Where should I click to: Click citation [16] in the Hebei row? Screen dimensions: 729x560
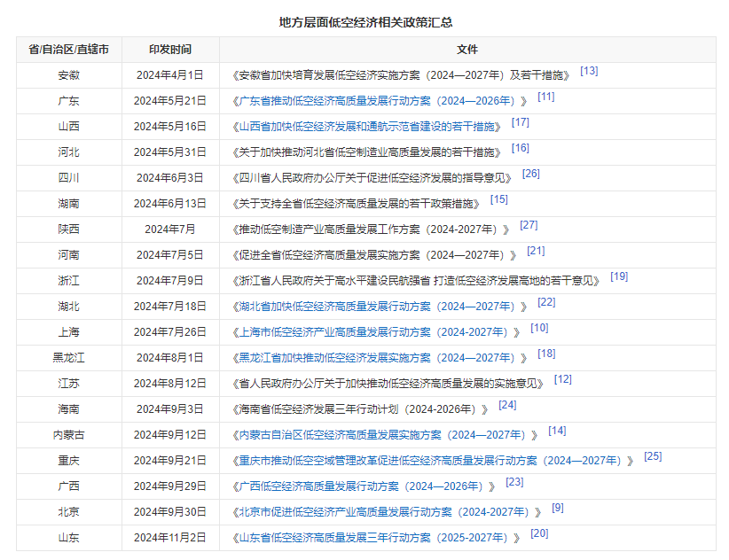point(521,148)
